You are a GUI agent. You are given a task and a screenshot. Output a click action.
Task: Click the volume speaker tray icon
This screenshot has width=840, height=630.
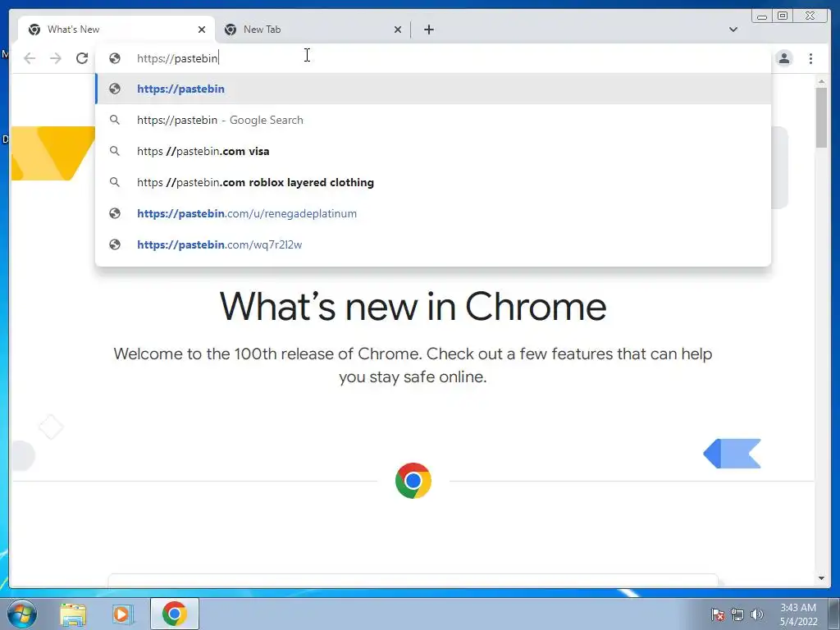click(757, 614)
